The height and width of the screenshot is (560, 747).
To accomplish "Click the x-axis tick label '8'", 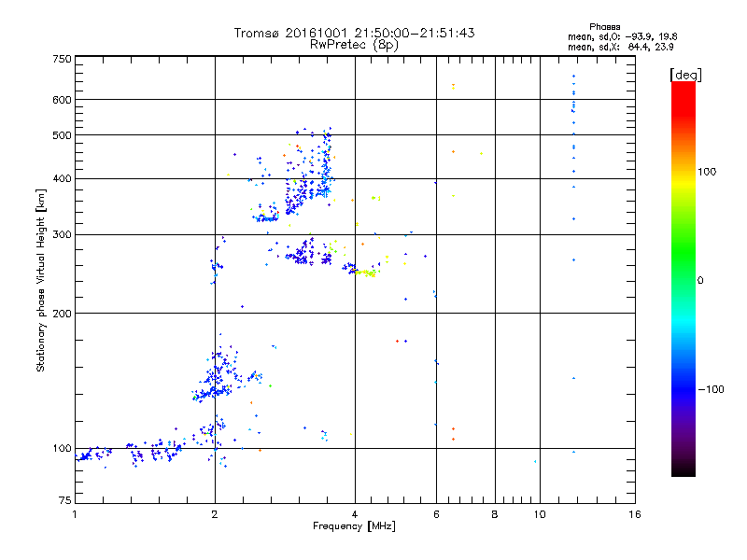I will (495, 514).
